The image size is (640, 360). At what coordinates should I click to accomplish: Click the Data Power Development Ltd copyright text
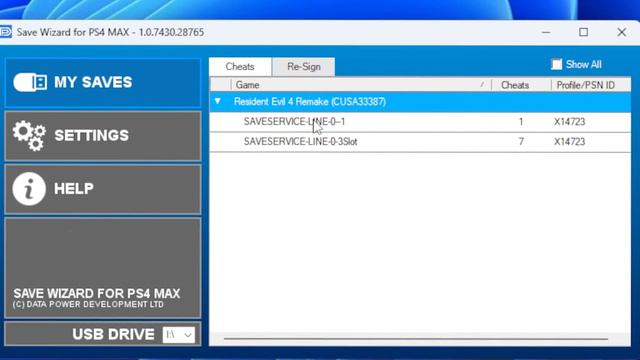88,304
